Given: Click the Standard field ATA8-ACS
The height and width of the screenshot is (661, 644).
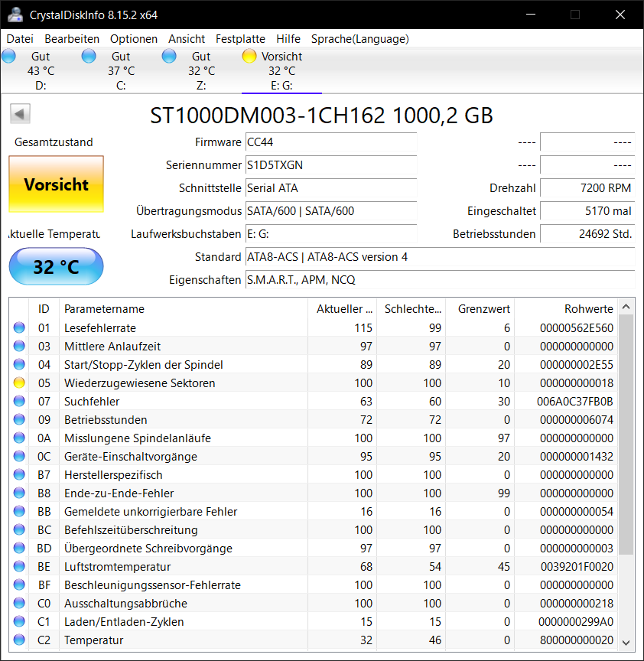Looking at the screenshot, I should click(x=440, y=257).
